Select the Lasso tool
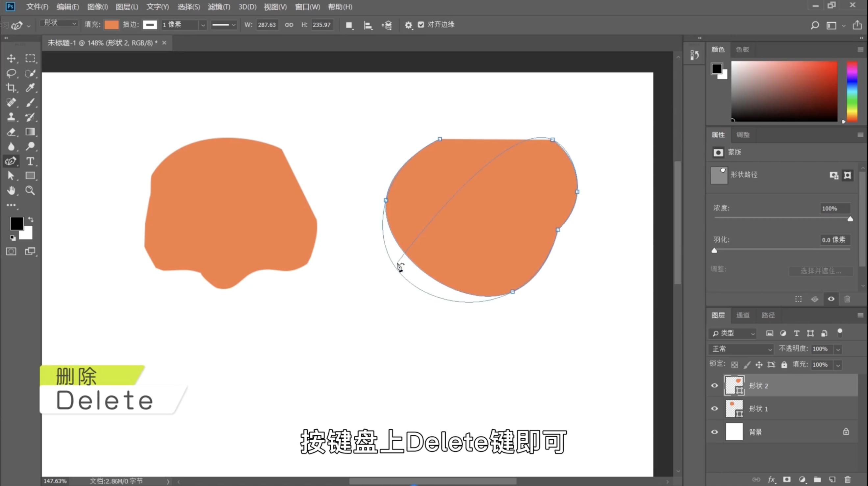The image size is (868, 486). pyautogui.click(x=11, y=73)
